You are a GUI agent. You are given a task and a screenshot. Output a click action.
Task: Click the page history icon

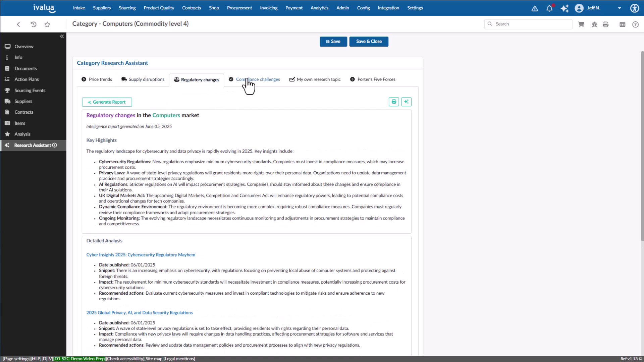coord(33,24)
